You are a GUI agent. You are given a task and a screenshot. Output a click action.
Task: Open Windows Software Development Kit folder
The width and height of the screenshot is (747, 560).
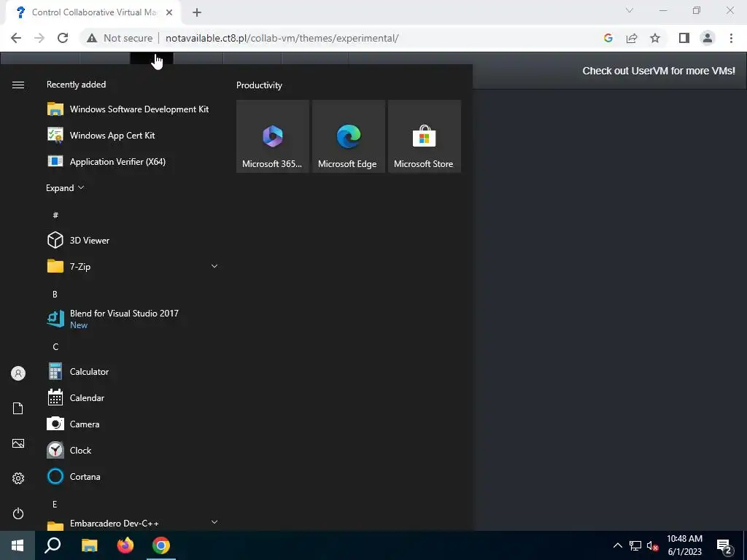(x=133, y=109)
